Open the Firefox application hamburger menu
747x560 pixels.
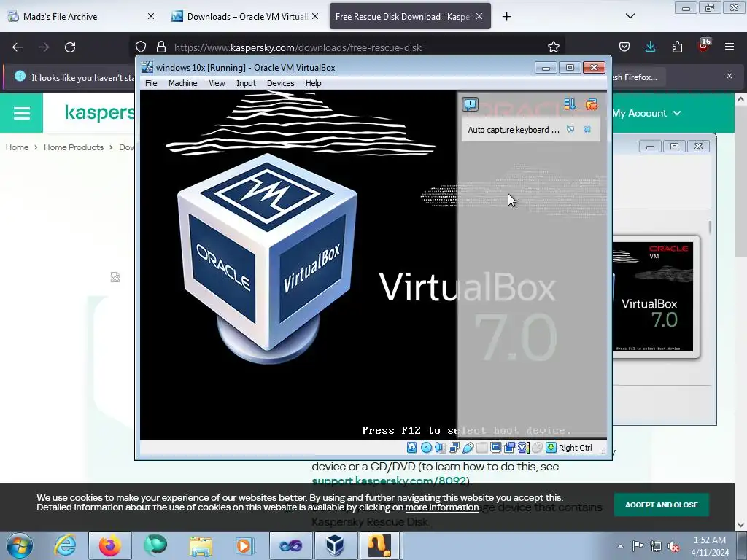729,47
